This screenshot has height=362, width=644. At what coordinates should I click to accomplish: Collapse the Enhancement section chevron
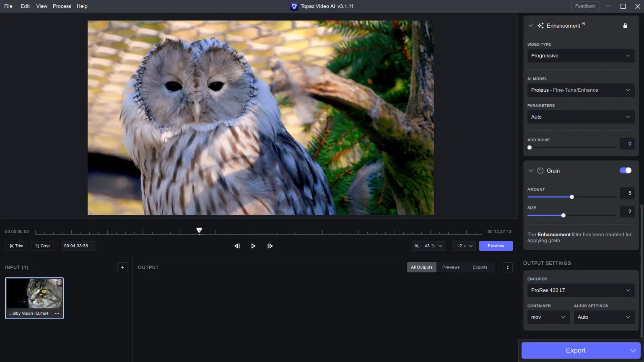coord(531,26)
